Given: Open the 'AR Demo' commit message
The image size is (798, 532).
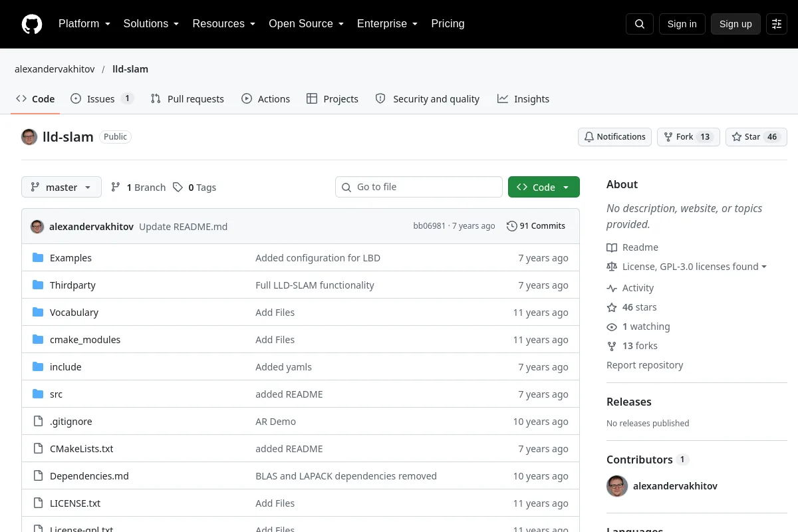Looking at the screenshot, I should (x=275, y=422).
